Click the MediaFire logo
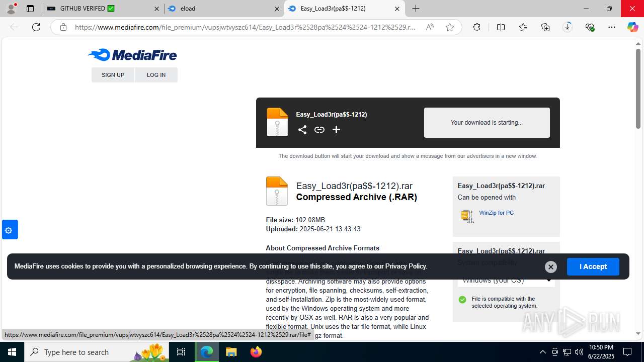Image resolution: width=644 pixels, height=362 pixels. coord(132,55)
